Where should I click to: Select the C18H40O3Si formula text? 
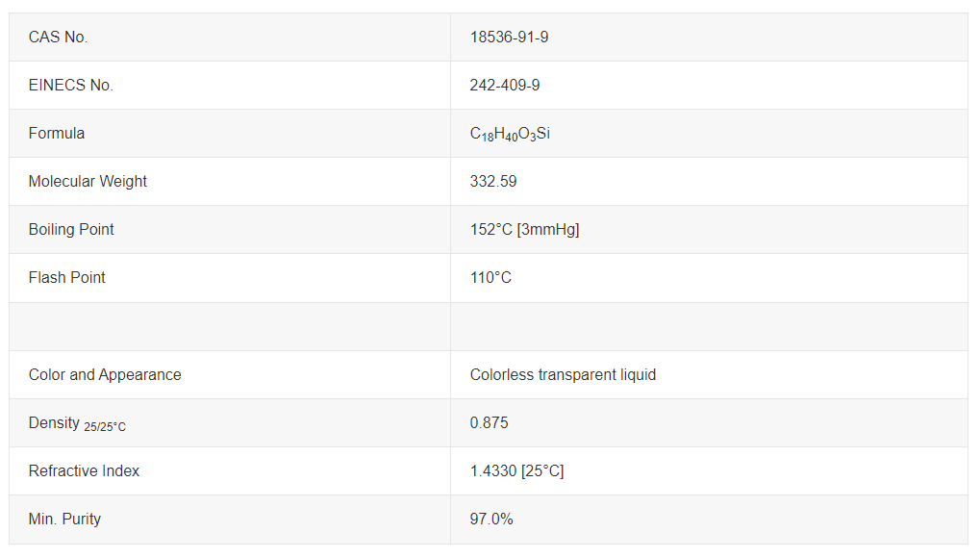pyautogui.click(x=510, y=134)
